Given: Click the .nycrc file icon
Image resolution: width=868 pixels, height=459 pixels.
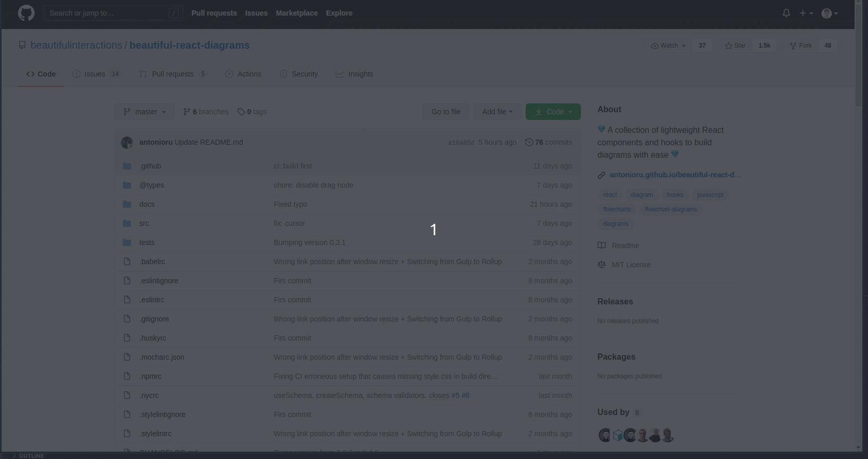Looking at the screenshot, I should (127, 395).
